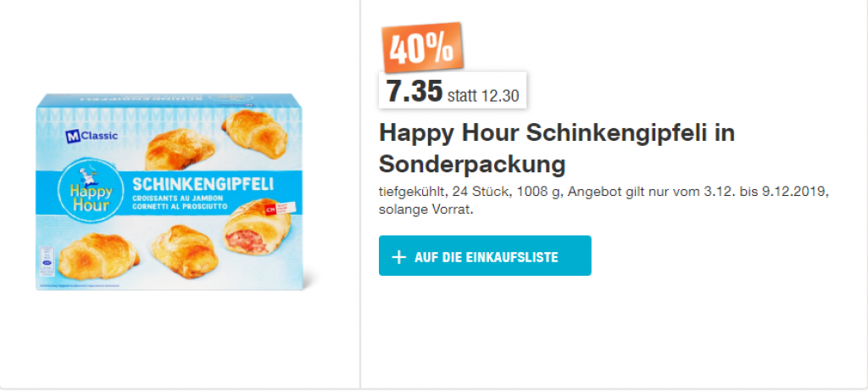
Task: Click the orange 40% discount badge
Action: coord(421,49)
